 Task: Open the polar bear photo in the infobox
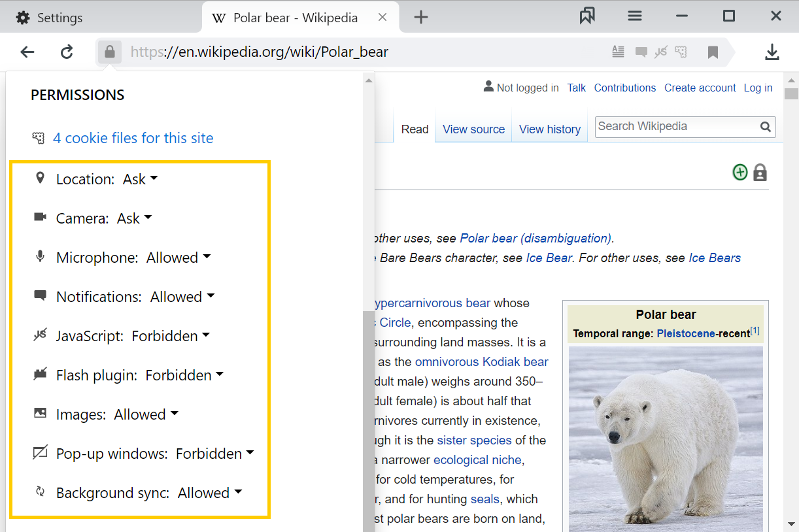[666, 439]
